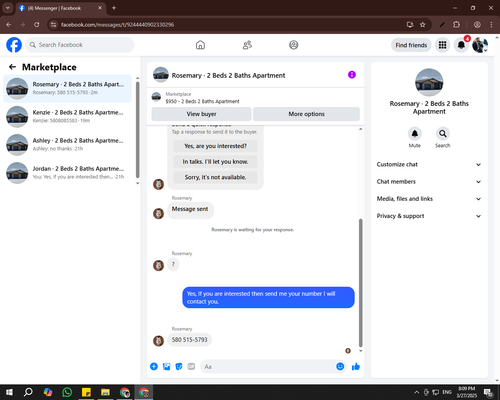Open the Windows Start menu

(9, 392)
